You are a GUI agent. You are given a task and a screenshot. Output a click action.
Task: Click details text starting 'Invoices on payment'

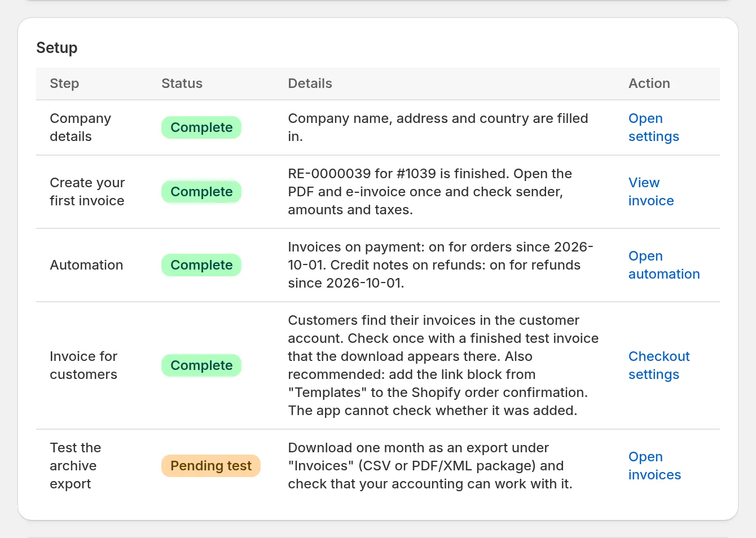click(x=441, y=265)
